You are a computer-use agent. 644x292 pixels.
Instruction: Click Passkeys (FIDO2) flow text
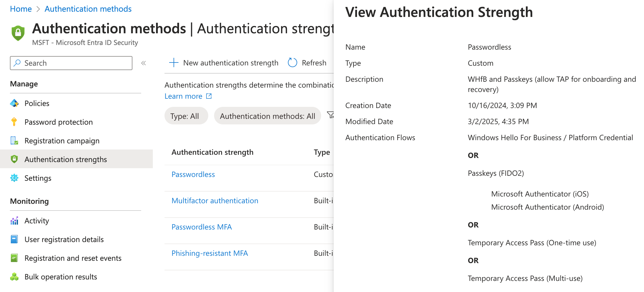(496, 173)
